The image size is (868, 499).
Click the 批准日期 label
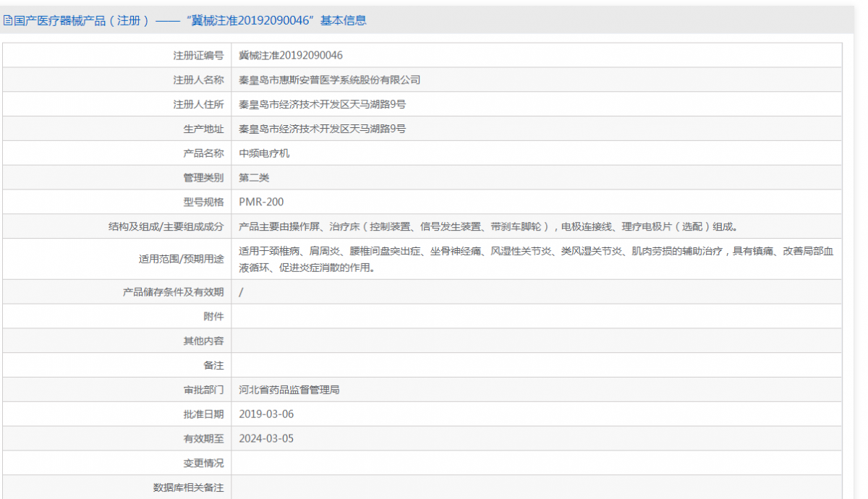tap(204, 414)
